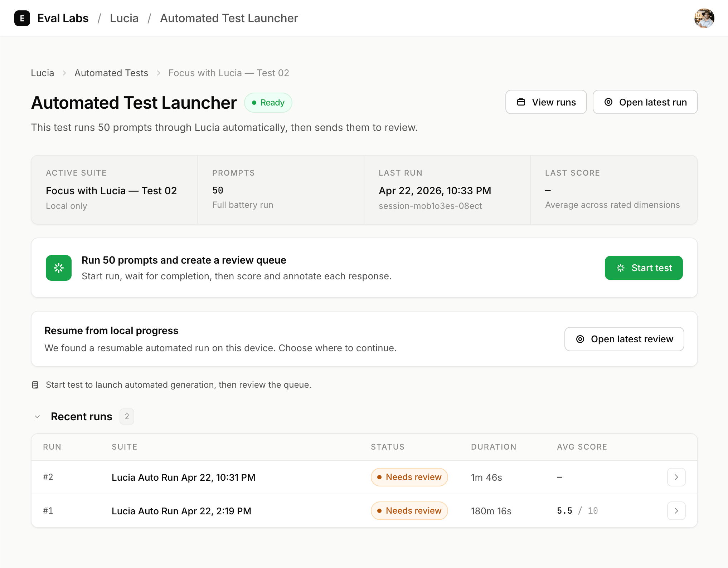Image resolution: width=728 pixels, height=568 pixels.
Task: Click Needs review status for run #2
Action: (409, 477)
